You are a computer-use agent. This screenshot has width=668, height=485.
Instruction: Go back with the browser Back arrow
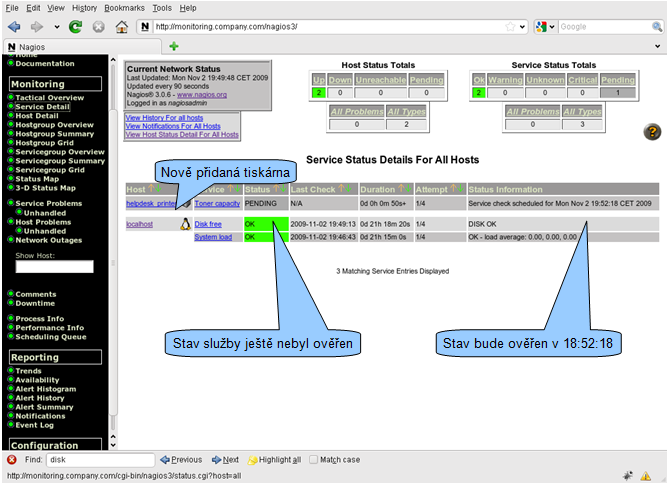click(x=14, y=27)
